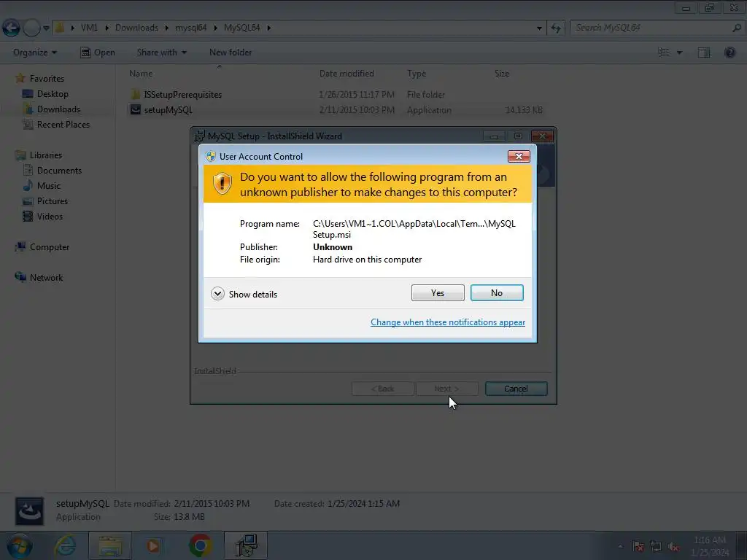Click the muted volume tray icon
The image size is (747, 560).
tap(673, 546)
